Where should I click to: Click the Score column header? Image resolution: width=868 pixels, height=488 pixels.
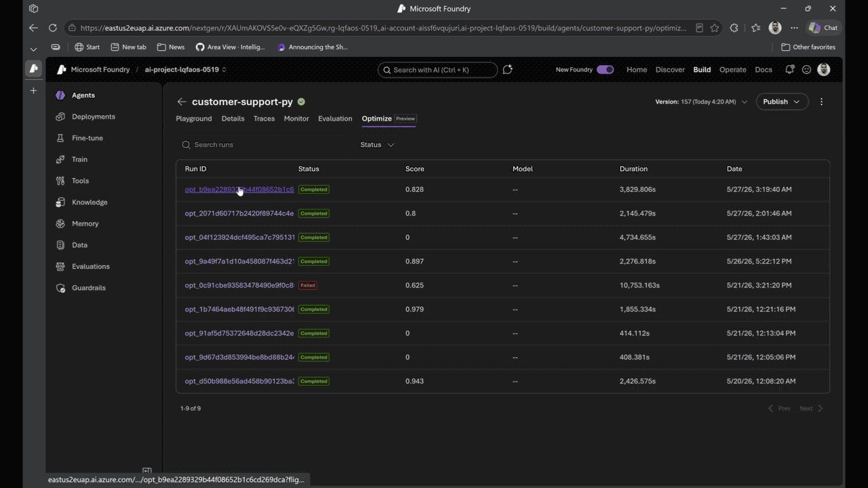(414, 169)
